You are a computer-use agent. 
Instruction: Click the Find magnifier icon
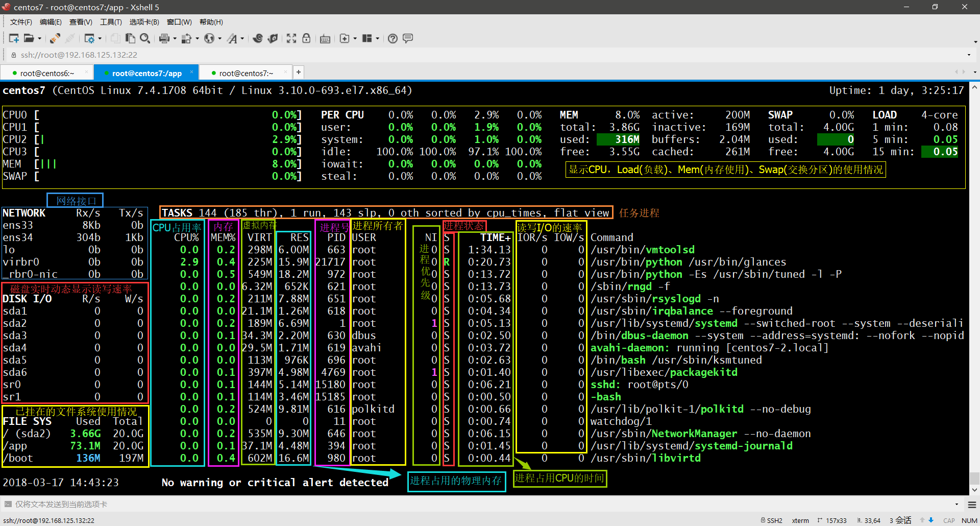[145, 38]
